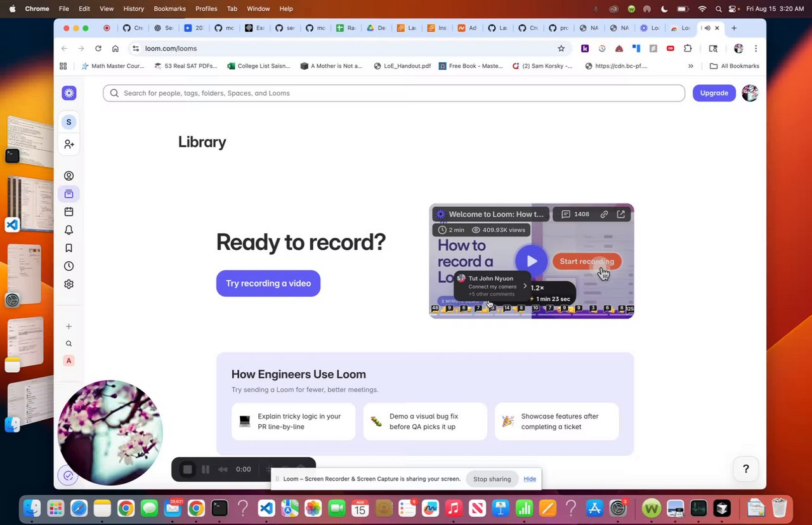Image resolution: width=812 pixels, height=525 pixels.
Task: Open Finder from the Dock
Action: pyautogui.click(x=32, y=508)
